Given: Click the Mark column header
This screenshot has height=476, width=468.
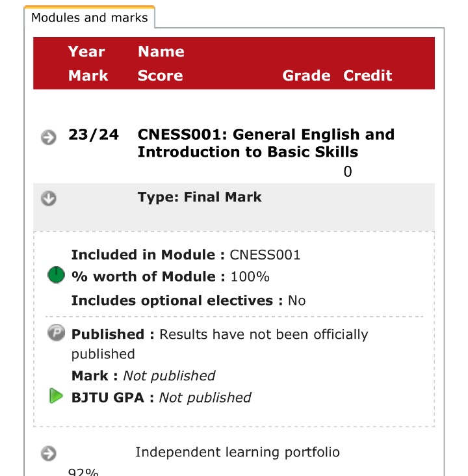Looking at the screenshot, I should click(x=88, y=75).
